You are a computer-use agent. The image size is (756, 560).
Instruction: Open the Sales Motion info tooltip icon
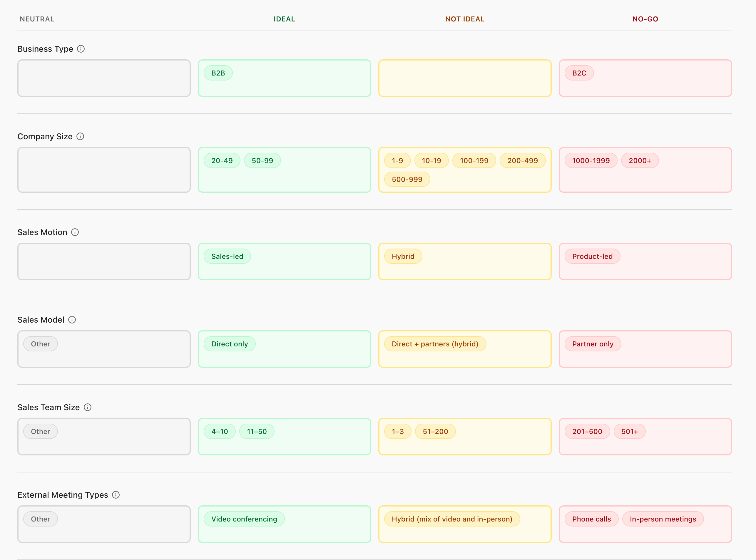tap(75, 232)
